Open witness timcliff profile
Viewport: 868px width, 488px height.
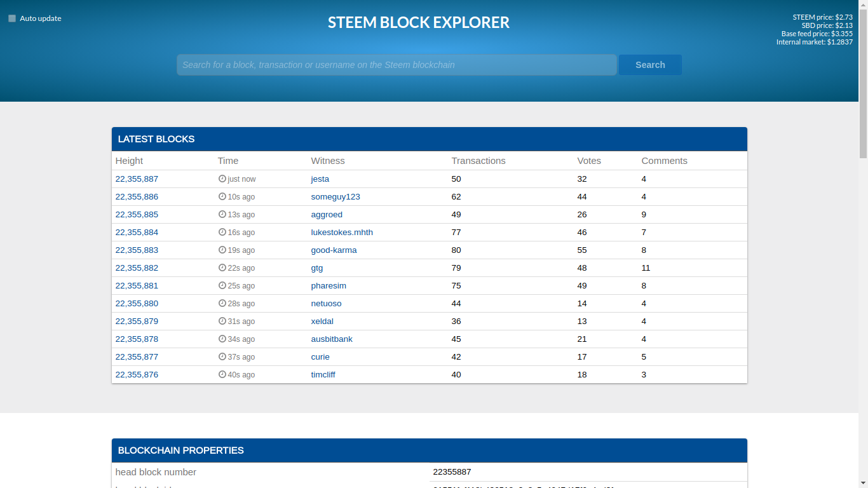coord(323,375)
